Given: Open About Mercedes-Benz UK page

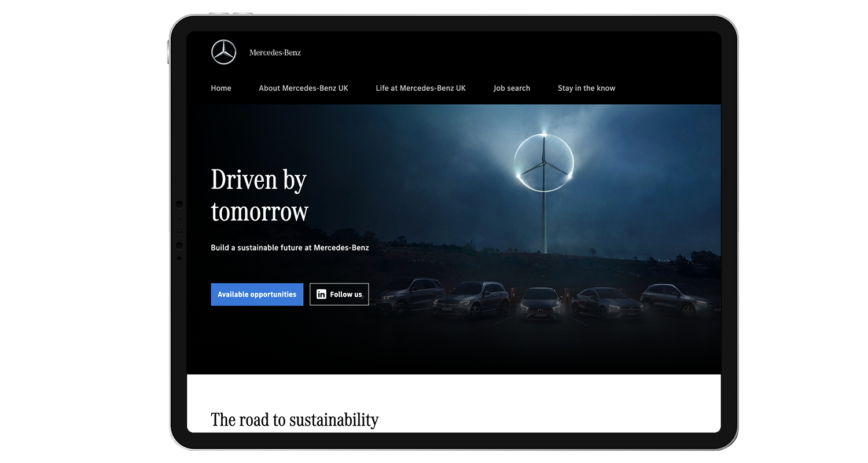Looking at the screenshot, I should coord(303,88).
